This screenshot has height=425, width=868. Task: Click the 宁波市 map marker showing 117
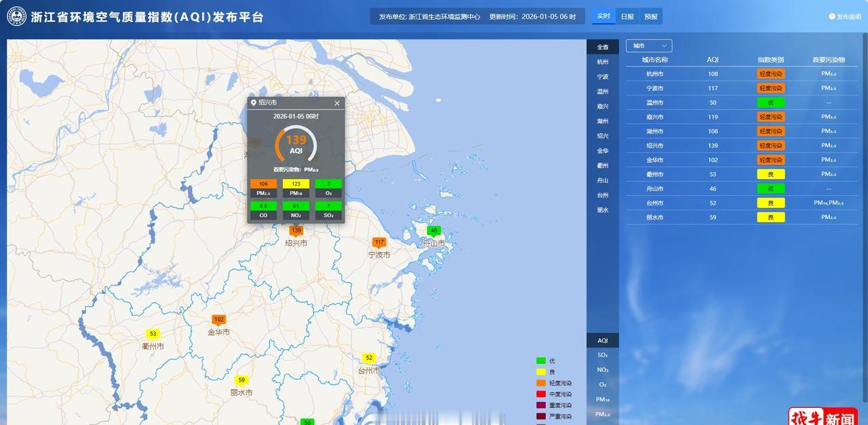tap(379, 242)
